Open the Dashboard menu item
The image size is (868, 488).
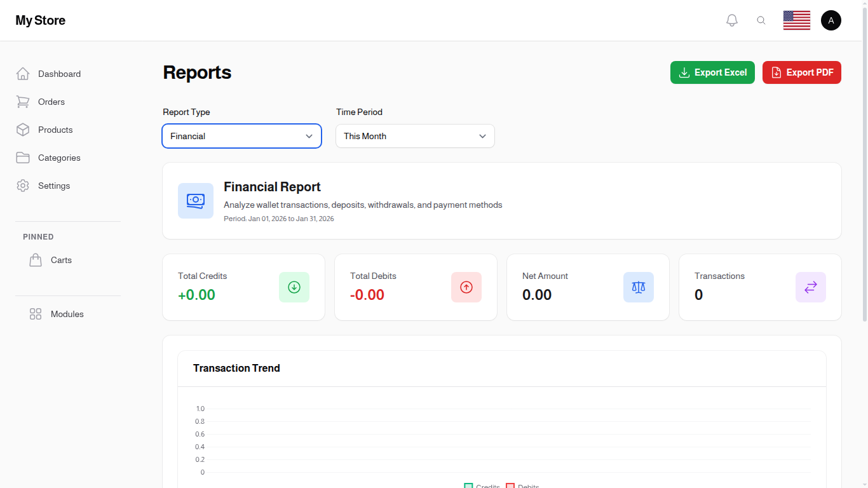59,73
